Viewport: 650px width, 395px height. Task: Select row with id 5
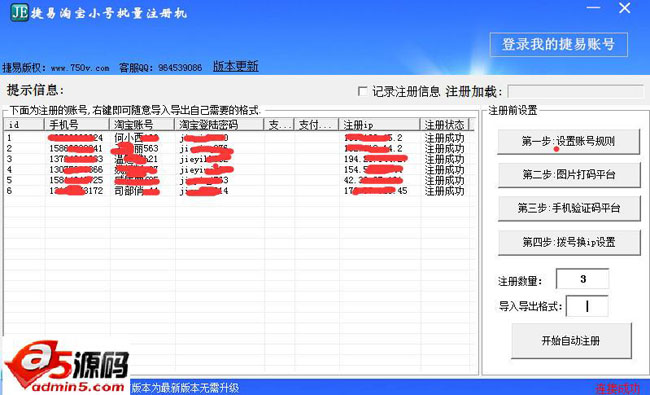click(x=238, y=180)
